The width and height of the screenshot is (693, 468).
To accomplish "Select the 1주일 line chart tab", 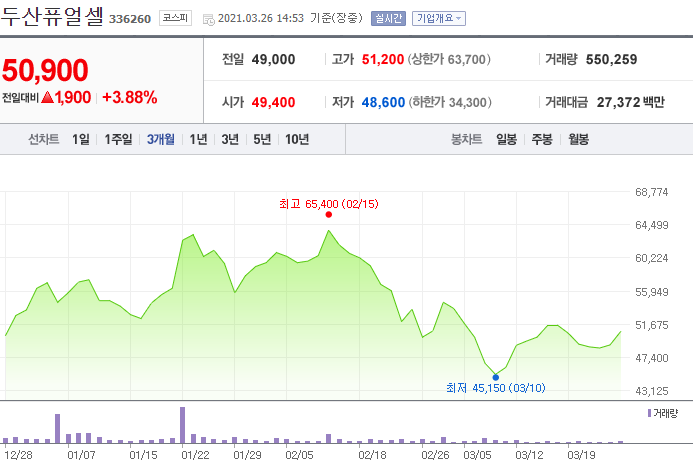I will (118, 140).
